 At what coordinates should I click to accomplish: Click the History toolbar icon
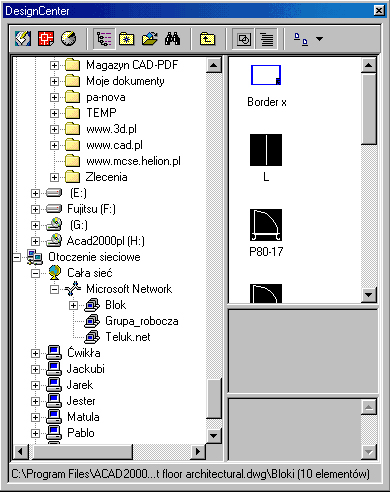click(68, 39)
